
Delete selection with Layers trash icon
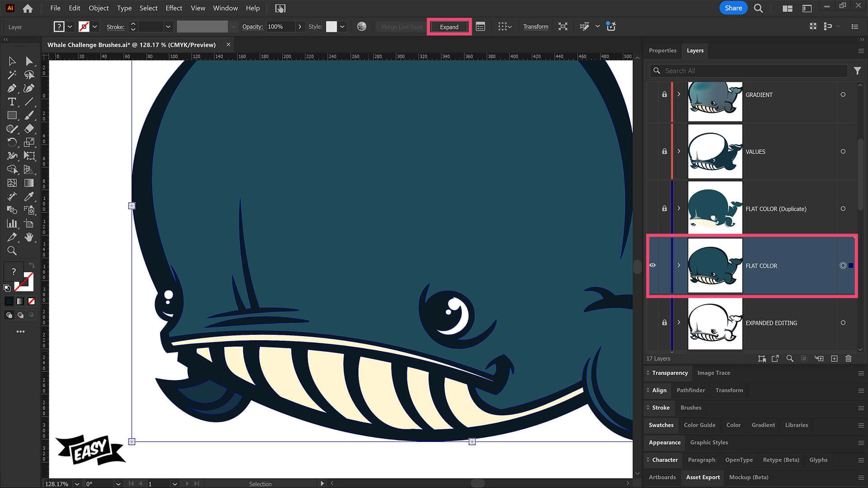tap(849, 358)
